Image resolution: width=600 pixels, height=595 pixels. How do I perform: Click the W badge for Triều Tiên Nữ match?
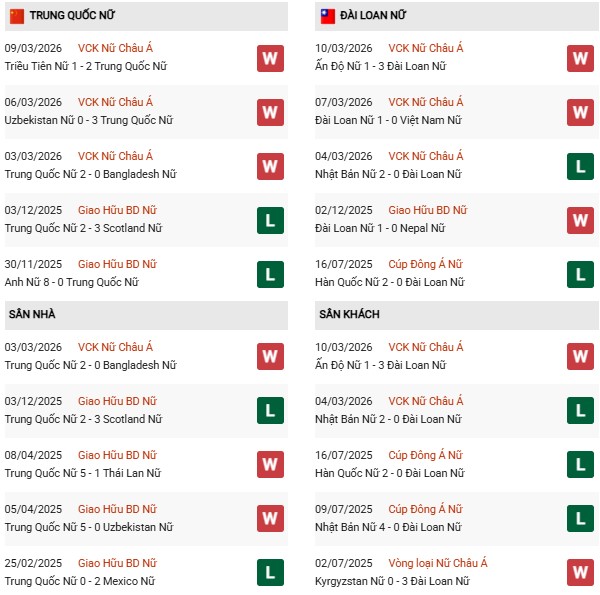tap(269, 58)
